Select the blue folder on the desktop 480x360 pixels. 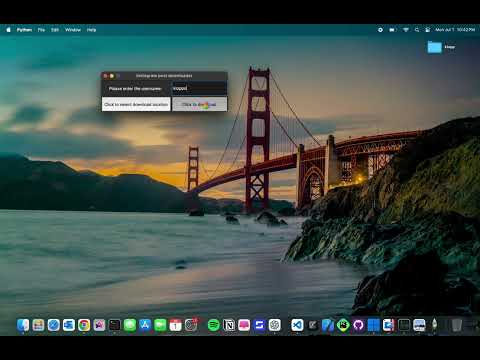(x=435, y=47)
